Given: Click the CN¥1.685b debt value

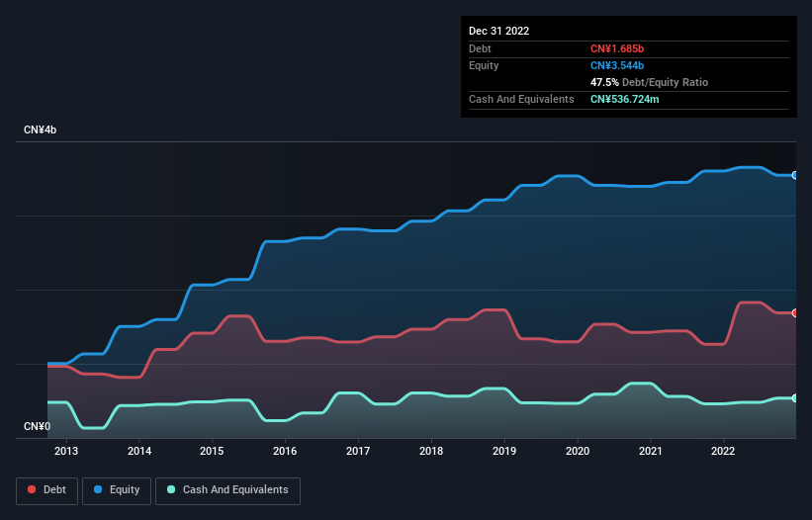Looking at the screenshot, I should coord(617,48).
